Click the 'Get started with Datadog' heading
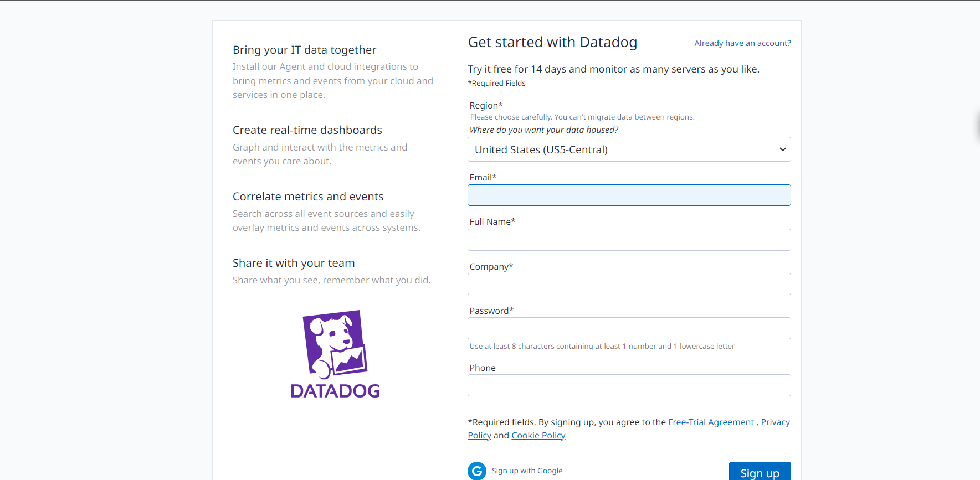 (552, 42)
